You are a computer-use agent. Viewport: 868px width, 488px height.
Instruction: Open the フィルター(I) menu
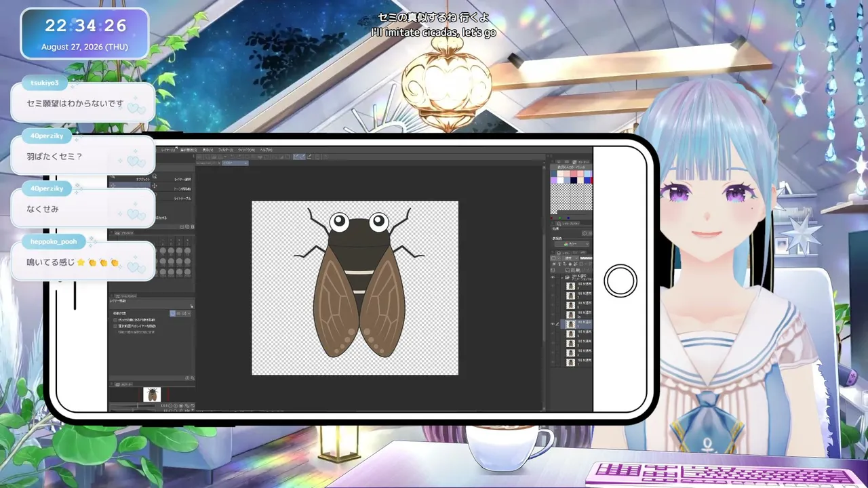tap(225, 150)
